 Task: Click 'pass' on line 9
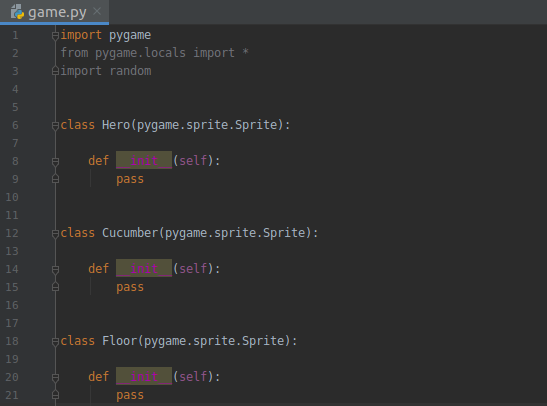130,179
